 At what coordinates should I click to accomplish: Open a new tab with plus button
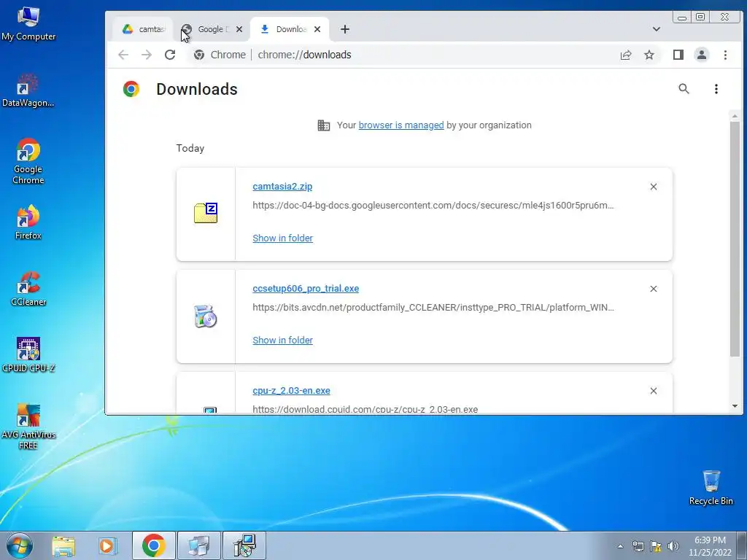point(345,29)
